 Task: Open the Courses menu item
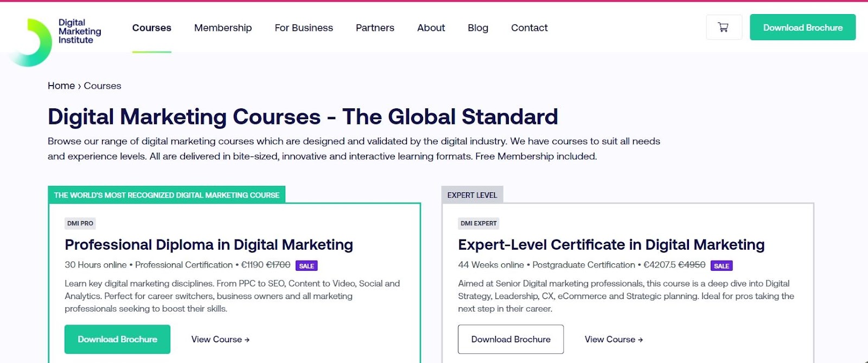pos(152,28)
